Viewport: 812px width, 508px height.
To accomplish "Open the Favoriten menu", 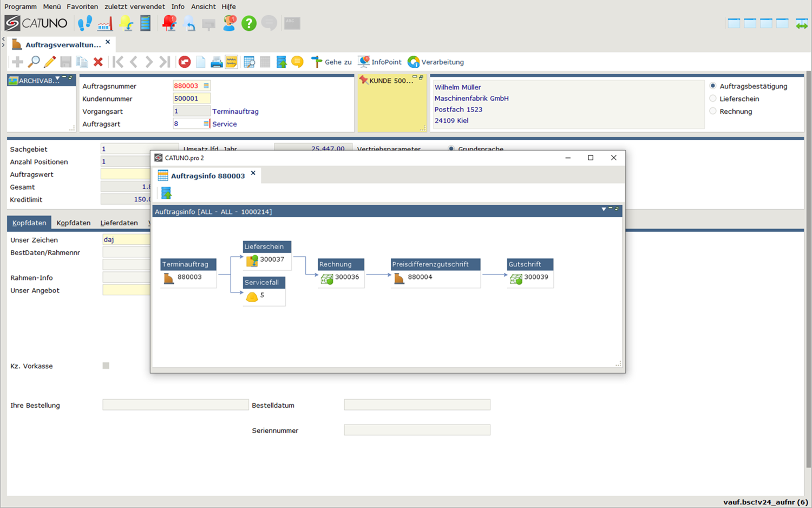I will (x=82, y=6).
